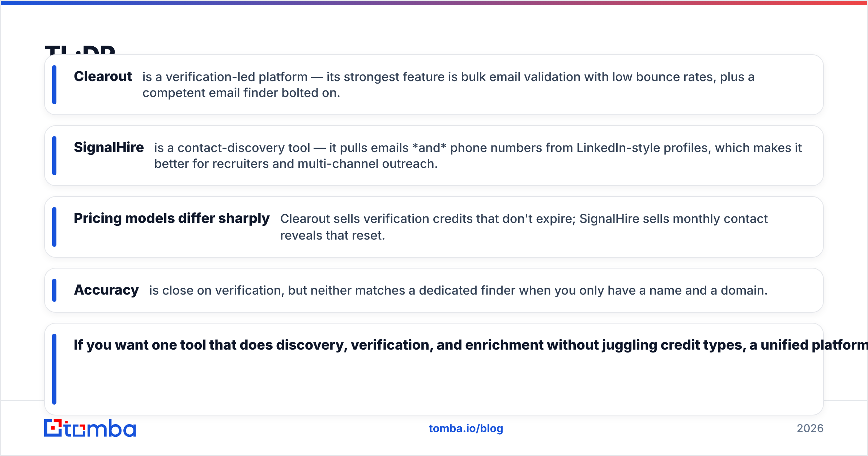Click the text about bulk email validation
Image resolution: width=868 pixels, height=456 pixels.
[x=448, y=85]
